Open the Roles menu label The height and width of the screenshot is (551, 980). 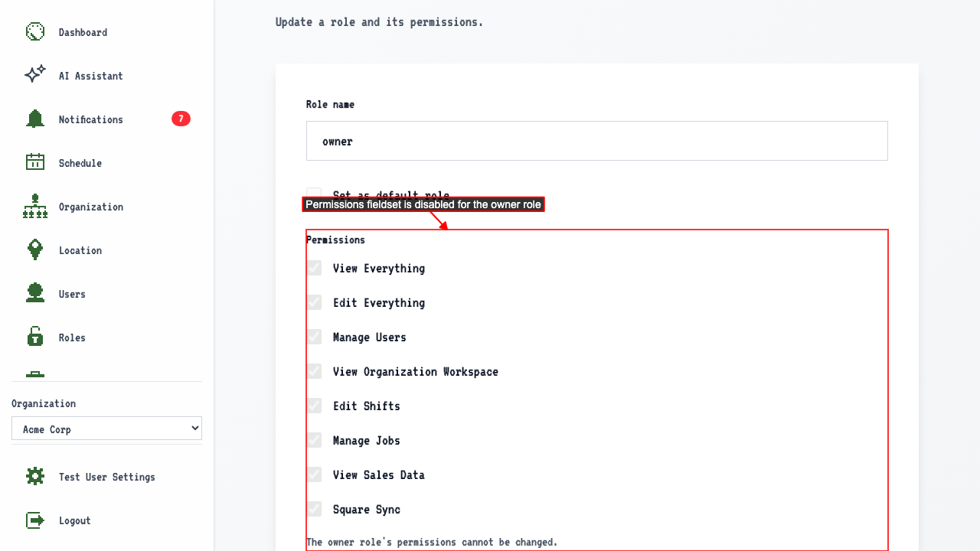[72, 337]
